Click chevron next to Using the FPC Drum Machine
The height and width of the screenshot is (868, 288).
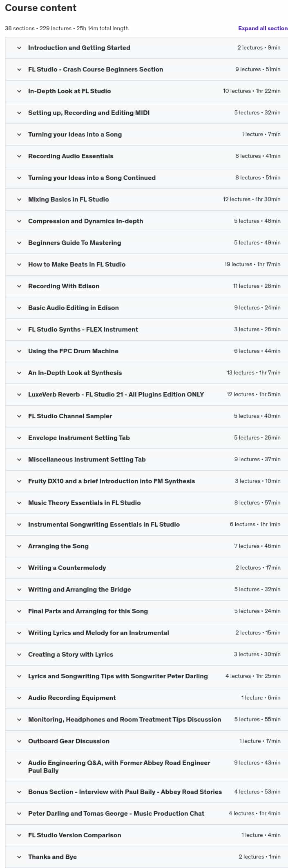point(19,351)
